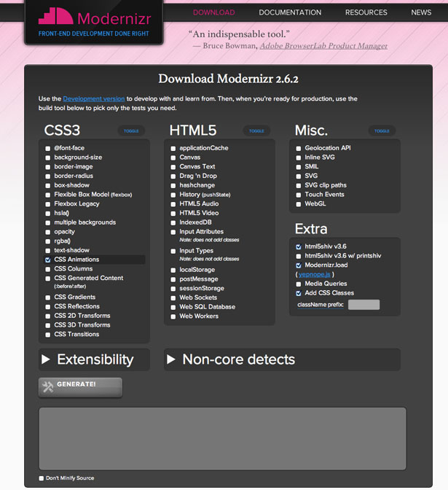
Task: Tick the localStorage checkbox
Action: pyautogui.click(x=173, y=270)
